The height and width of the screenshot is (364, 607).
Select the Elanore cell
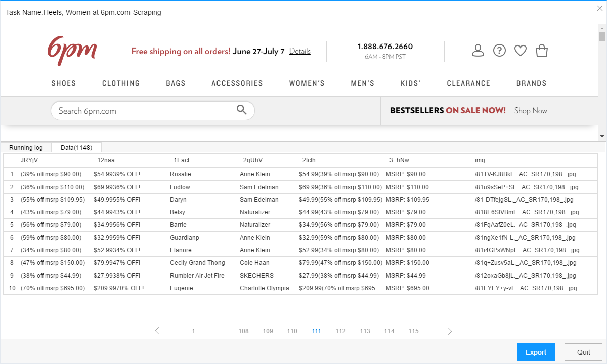202,250
